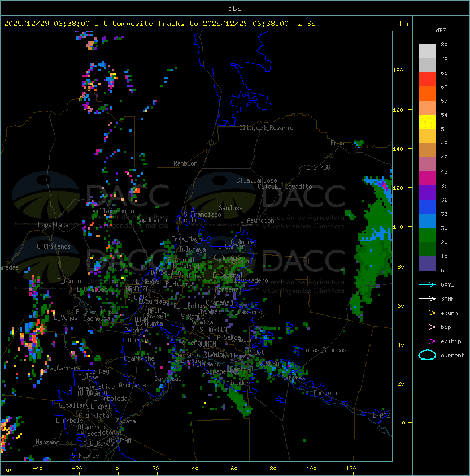The width and height of the screenshot is (470, 476).
Task: Click the L_Asuncion map label
Action: click(x=257, y=220)
